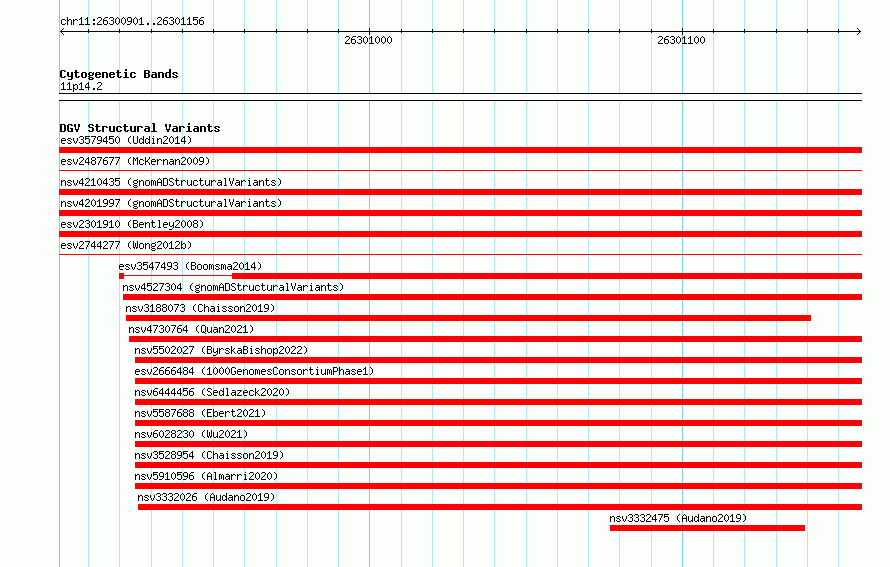Click nsv5502027 (ByrskaBishop2022) label
The height and width of the screenshot is (567, 890).
[221, 350]
